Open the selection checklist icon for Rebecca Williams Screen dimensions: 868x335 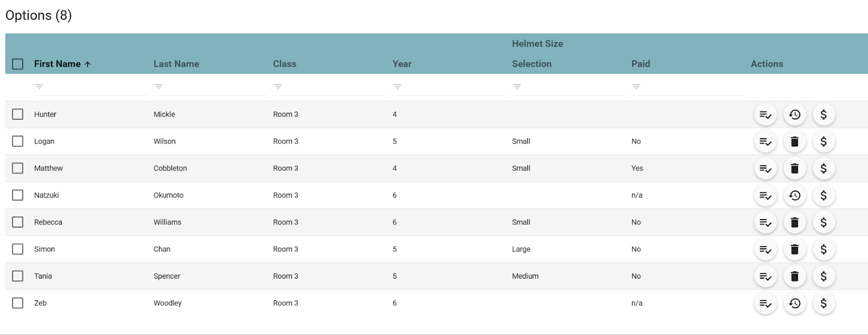[x=765, y=222]
